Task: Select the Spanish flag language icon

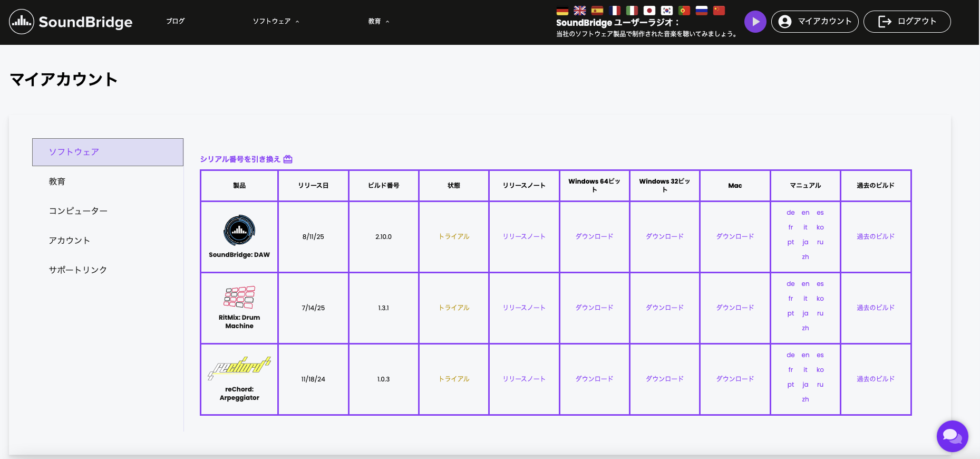Action: click(x=597, y=11)
